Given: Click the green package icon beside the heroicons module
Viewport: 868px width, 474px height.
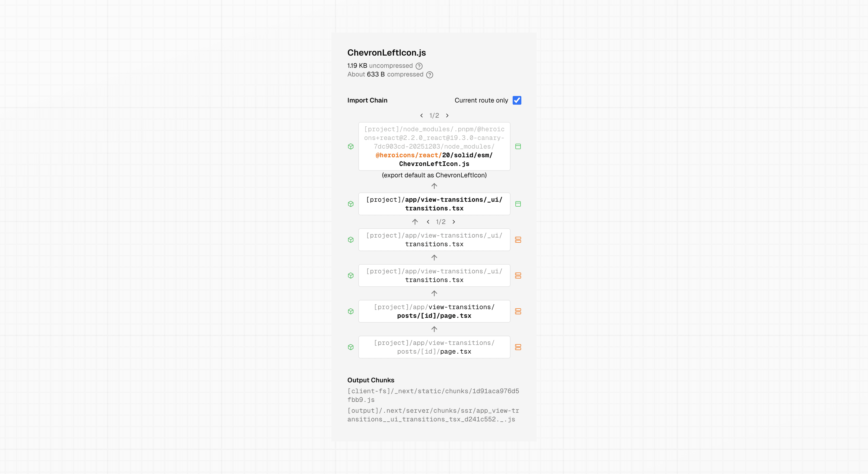Looking at the screenshot, I should (x=351, y=146).
